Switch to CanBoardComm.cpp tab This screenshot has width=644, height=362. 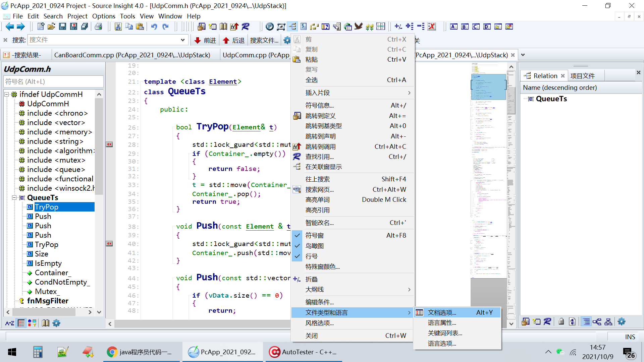132,55
